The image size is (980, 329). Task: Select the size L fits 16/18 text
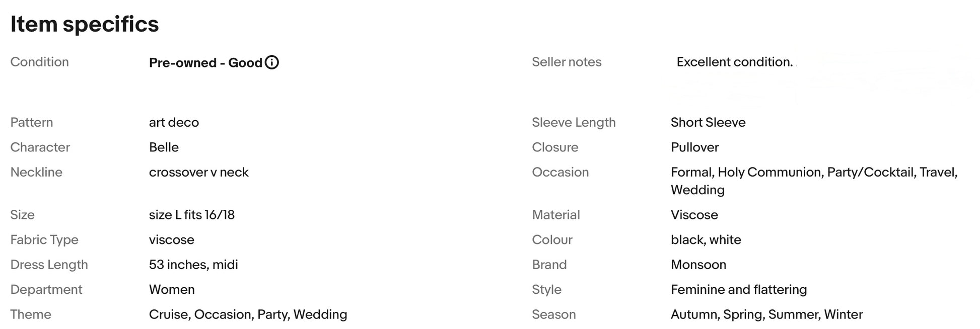[191, 215]
